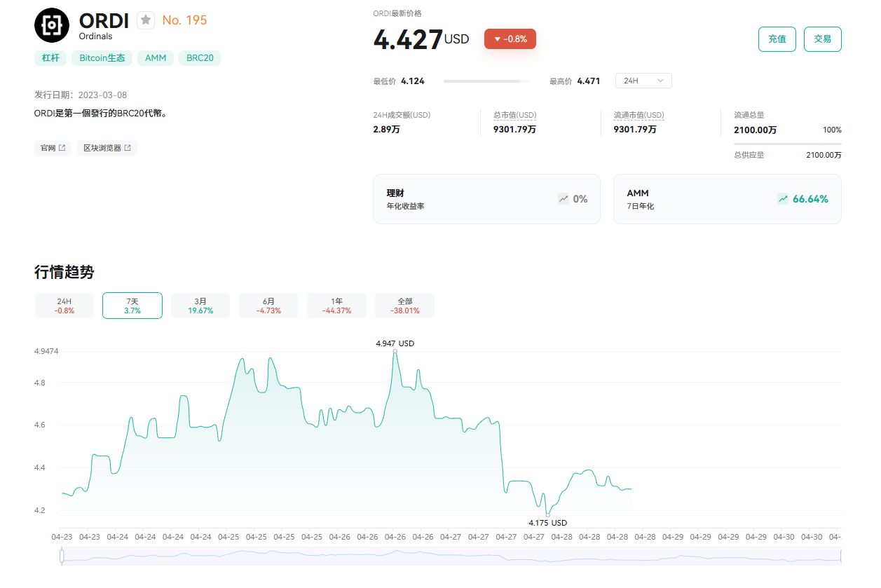Select the AMM tag
Viewport: 881px width, 588px height.
[x=156, y=58]
